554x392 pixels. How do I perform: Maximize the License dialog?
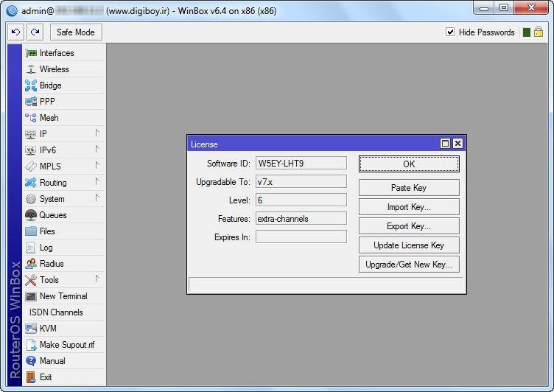click(x=445, y=144)
